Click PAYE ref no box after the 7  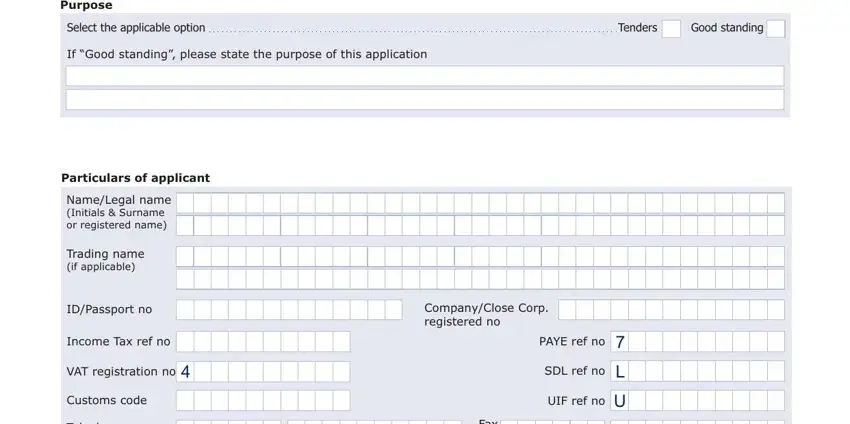tap(637, 342)
